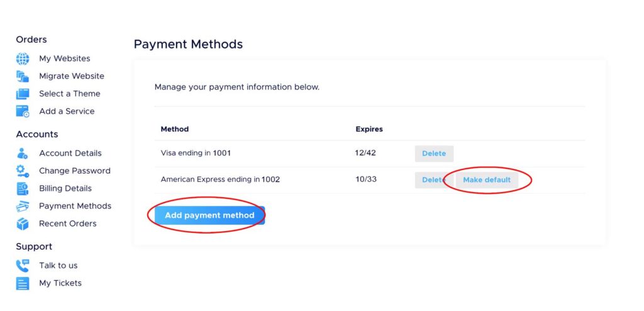The height and width of the screenshot is (311, 644).
Task: Click the Billing Details document icon
Action: pyautogui.click(x=23, y=188)
